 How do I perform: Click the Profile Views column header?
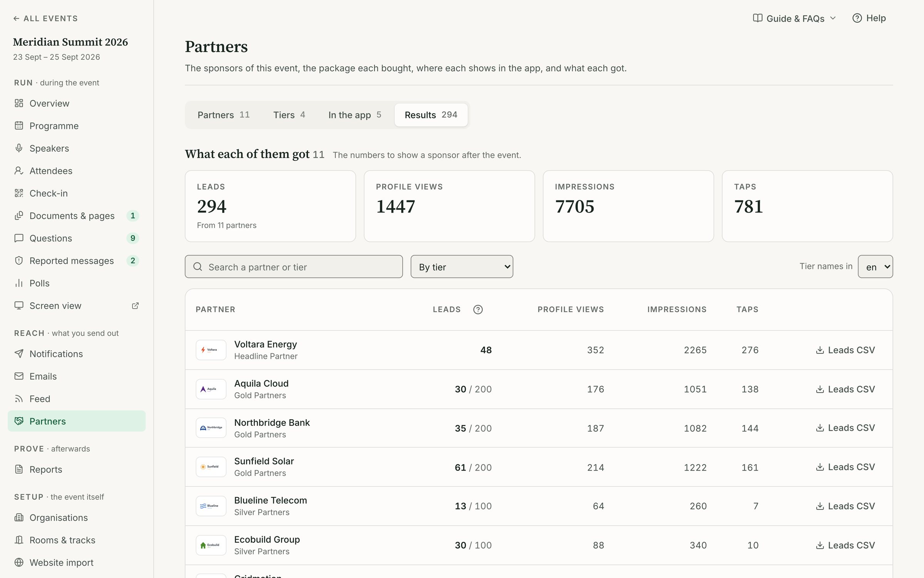[x=571, y=309]
